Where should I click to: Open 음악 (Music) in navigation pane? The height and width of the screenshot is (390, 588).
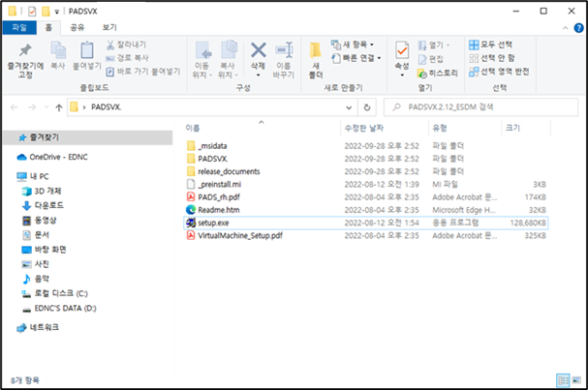(36, 279)
